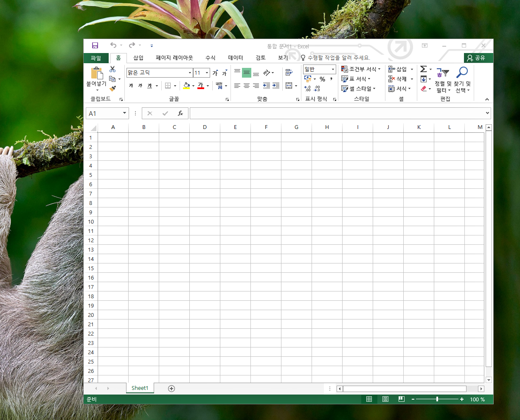Screen dimensions: 520x420
Task: Insert function using fx button
Action: pos(180,113)
